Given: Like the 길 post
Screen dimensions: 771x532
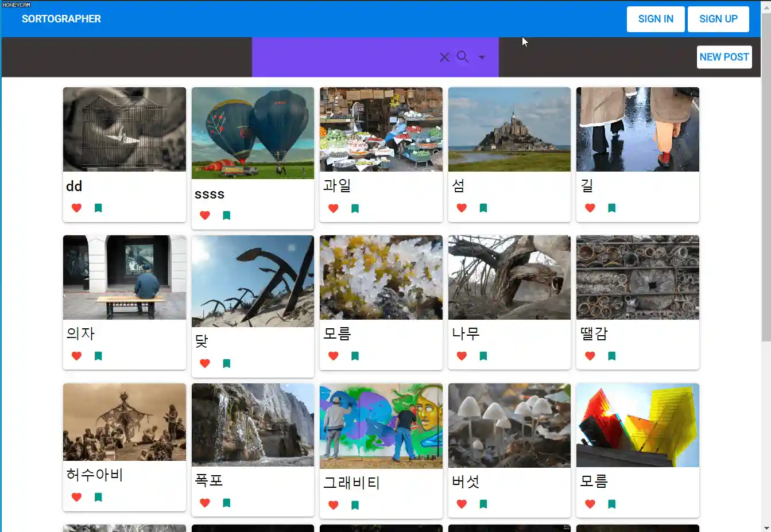Looking at the screenshot, I should click(590, 208).
